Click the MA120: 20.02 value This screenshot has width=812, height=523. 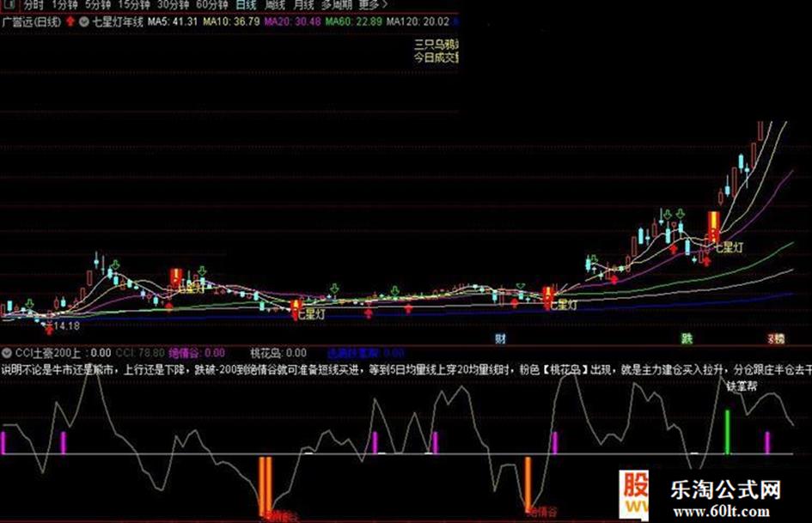418,21
